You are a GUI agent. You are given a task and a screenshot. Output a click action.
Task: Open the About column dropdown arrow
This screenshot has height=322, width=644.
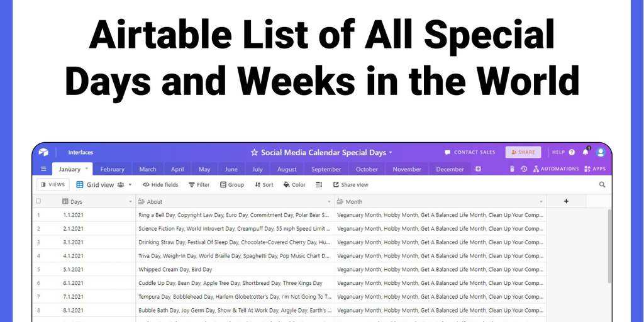pos(329,202)
